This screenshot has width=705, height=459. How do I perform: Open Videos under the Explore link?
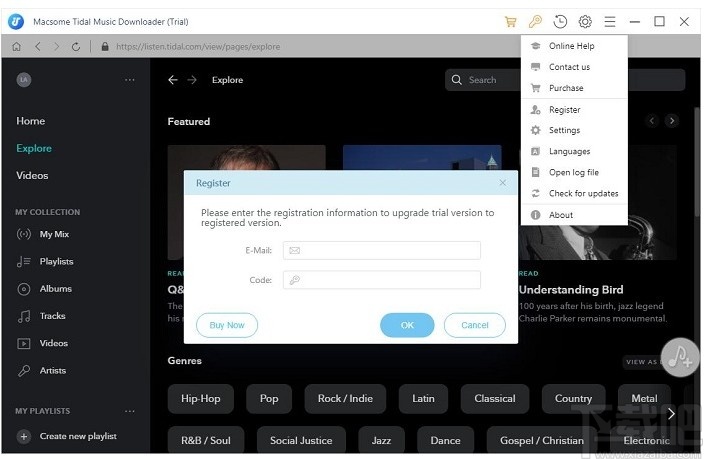click(x=32, y=176)
